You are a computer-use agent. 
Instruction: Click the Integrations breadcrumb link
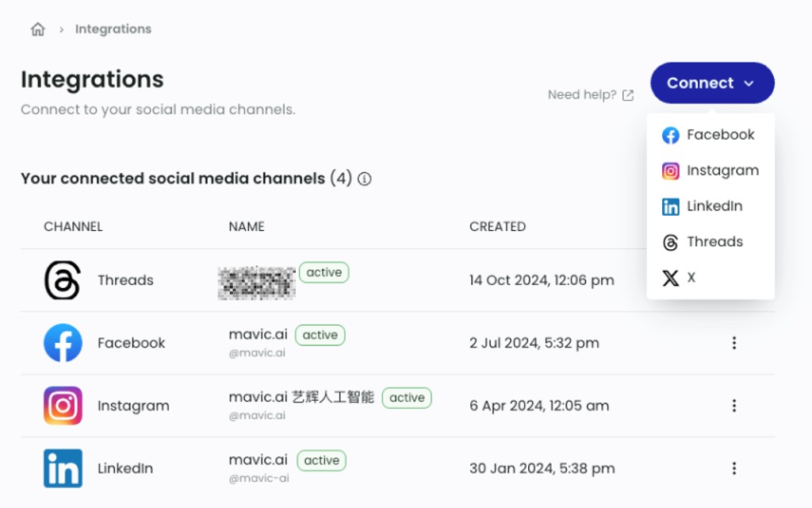(113, 29)
